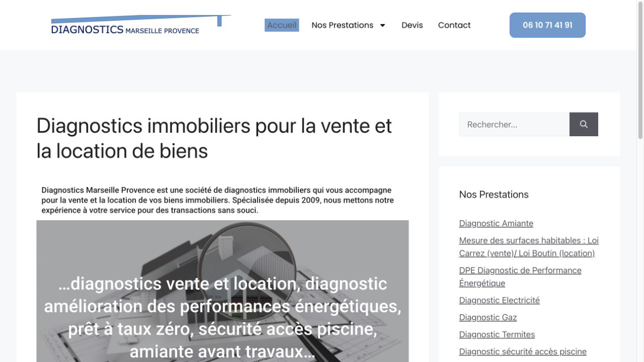Open DPE Diagnostic de Performance Énergétique link
Image resolution: width=644 pixels, height=362 pixels.
520,277
